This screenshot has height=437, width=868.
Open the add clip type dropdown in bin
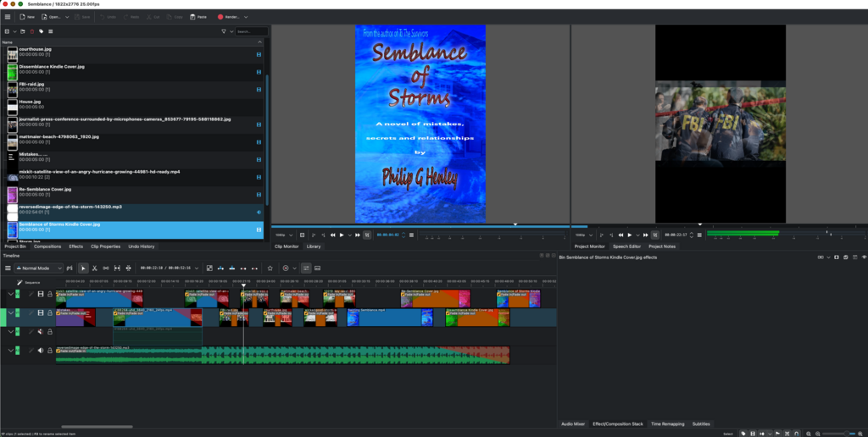[14, 31]
